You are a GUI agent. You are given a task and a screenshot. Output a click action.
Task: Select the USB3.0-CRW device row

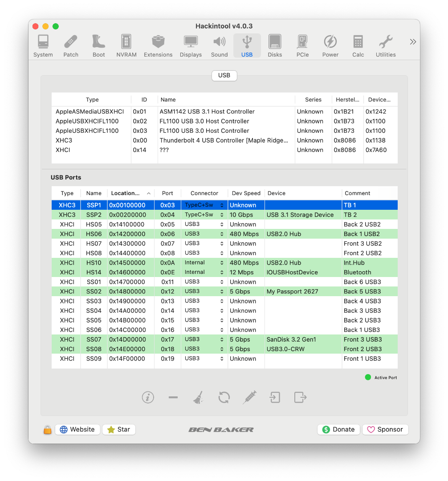[x=224, y=349]
